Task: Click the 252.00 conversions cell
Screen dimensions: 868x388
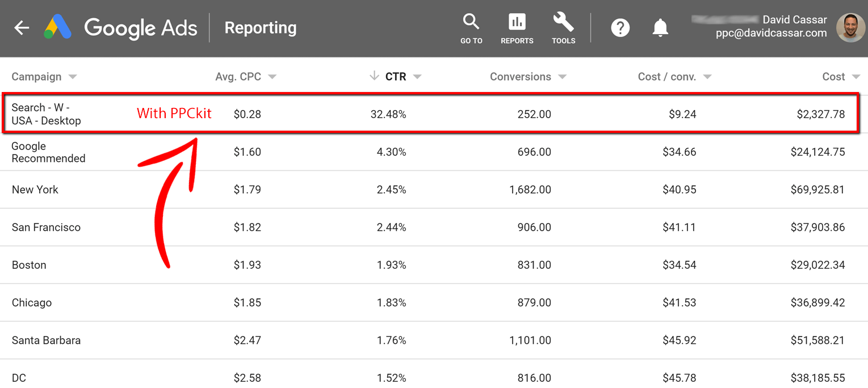Action: 534,114
